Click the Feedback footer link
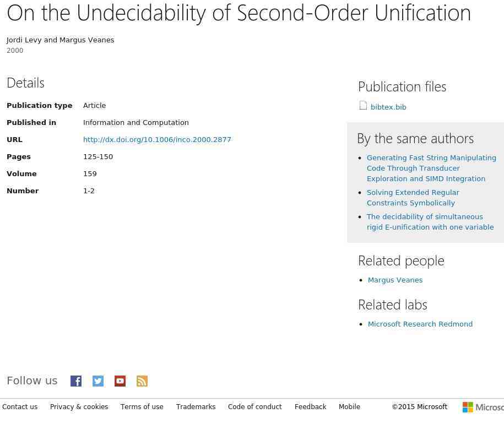504x435 pixels. (x=311, y=407)
